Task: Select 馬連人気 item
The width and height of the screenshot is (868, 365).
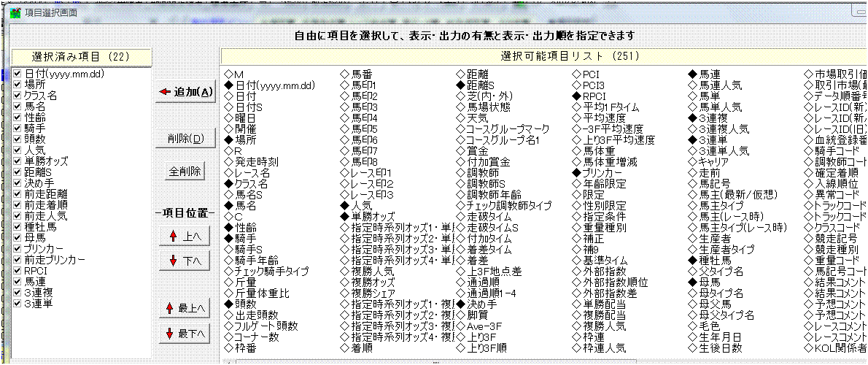Action: click(x=715, y=85)
